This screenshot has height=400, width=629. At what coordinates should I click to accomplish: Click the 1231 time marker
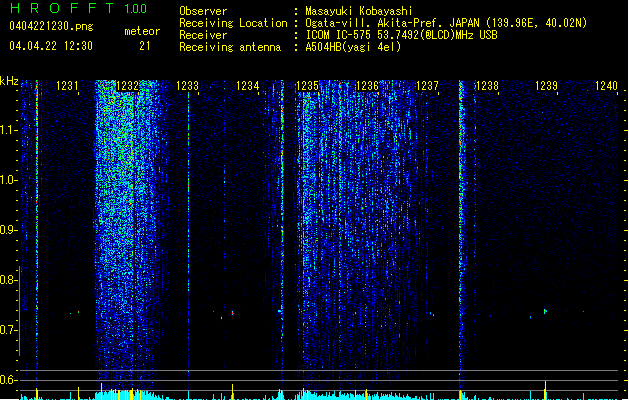(x=67, y=86)
